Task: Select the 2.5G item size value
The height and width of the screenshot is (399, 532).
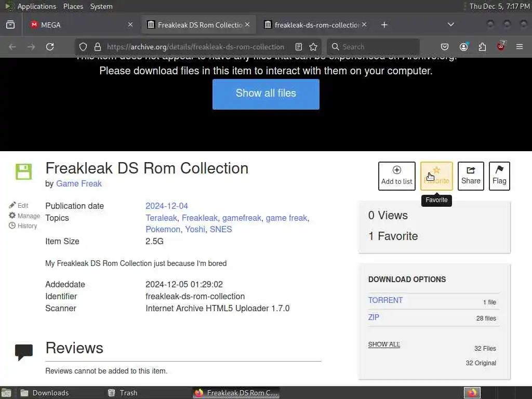Action: point(154,241)
